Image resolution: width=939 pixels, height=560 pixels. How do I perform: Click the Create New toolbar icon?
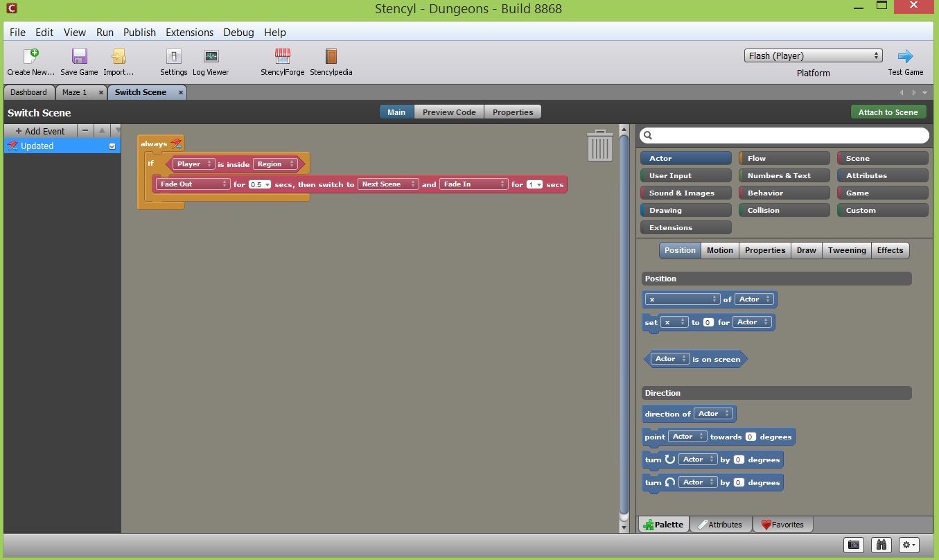click(30, 56)
